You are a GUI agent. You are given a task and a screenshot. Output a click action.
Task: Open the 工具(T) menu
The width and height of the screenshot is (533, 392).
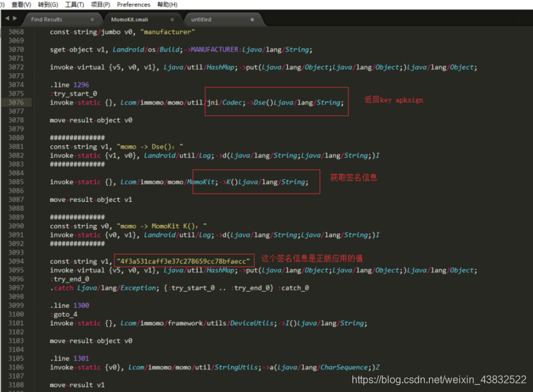click(x=75, y=4)
